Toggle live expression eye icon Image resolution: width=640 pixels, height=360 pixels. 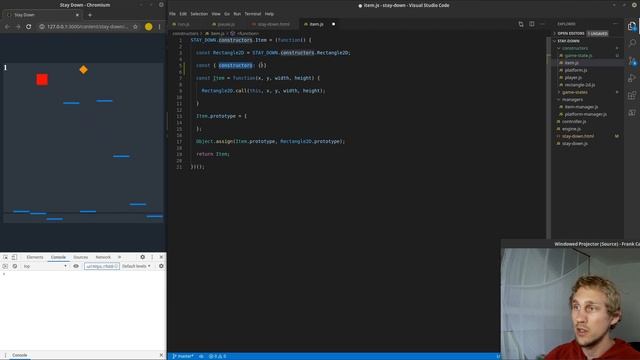pos(76,266)
